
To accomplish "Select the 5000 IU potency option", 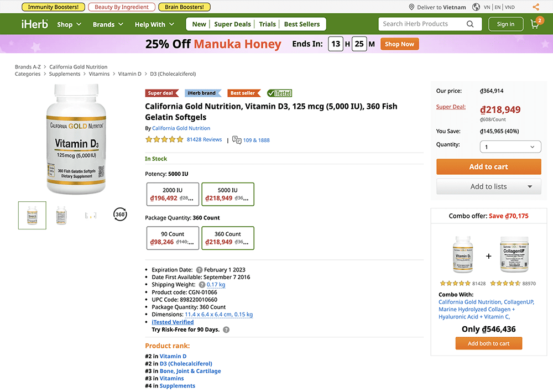I will point(227,194).
